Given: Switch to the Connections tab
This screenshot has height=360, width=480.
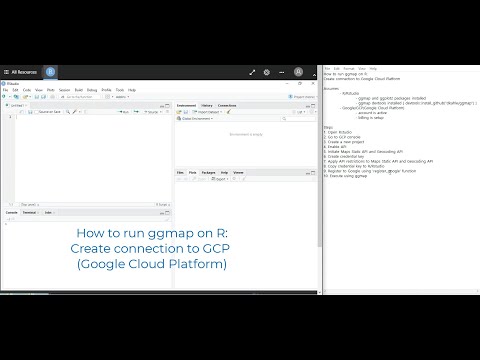Looking at the screenshot, I should [x=227, y=105].
